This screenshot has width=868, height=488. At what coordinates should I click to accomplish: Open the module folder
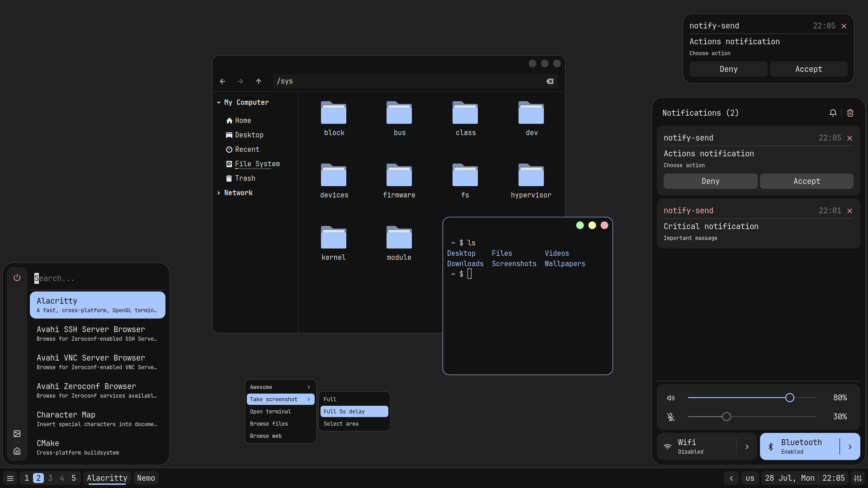point(399,237)
